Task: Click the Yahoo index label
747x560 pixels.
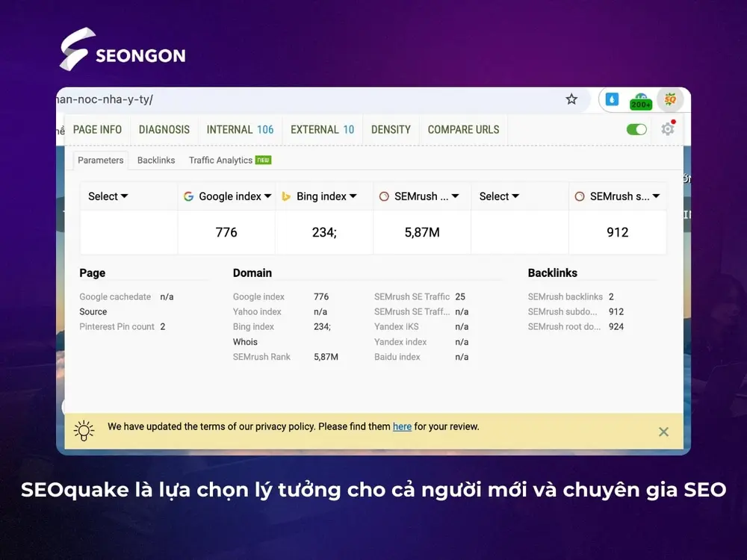Action: coord(257,311)
